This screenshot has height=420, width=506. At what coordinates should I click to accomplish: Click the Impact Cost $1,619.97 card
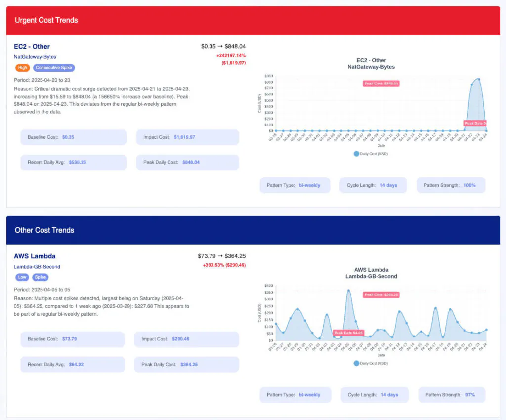[x=187, y=137]
